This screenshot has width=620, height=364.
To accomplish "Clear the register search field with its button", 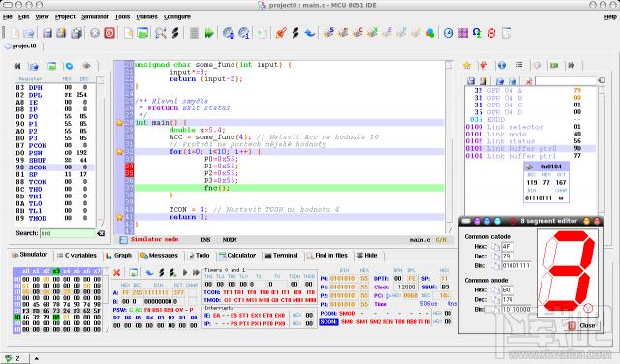I will click(x=101, y=233).
